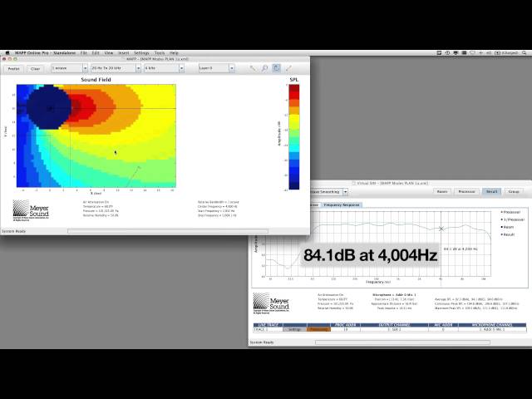Click the Predict button in MAPP window
532x399 pixels.
(13, 68)
